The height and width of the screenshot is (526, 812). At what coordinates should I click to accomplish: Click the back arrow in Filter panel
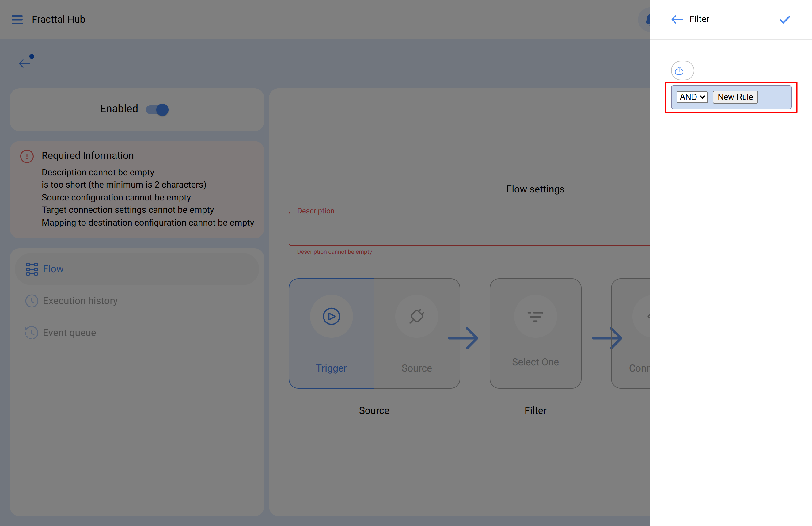click(x=677, y=19)
